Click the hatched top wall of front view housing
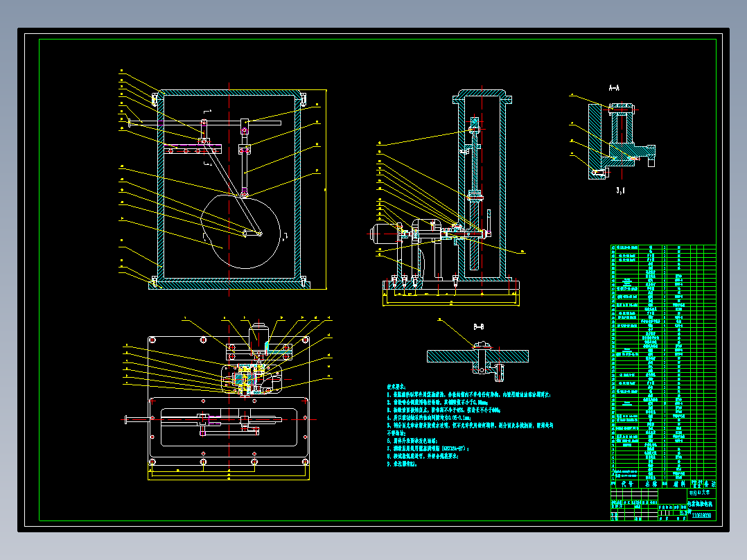The width and height of the screenshot is (747, 560). click(x=230, y=93)
